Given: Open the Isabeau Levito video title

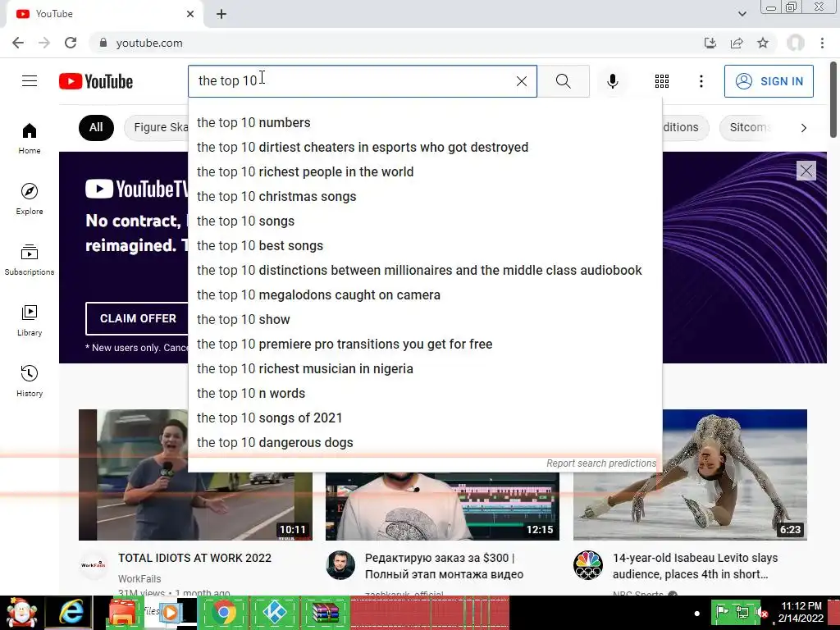Looking at the screenshot, I should 696,566.
